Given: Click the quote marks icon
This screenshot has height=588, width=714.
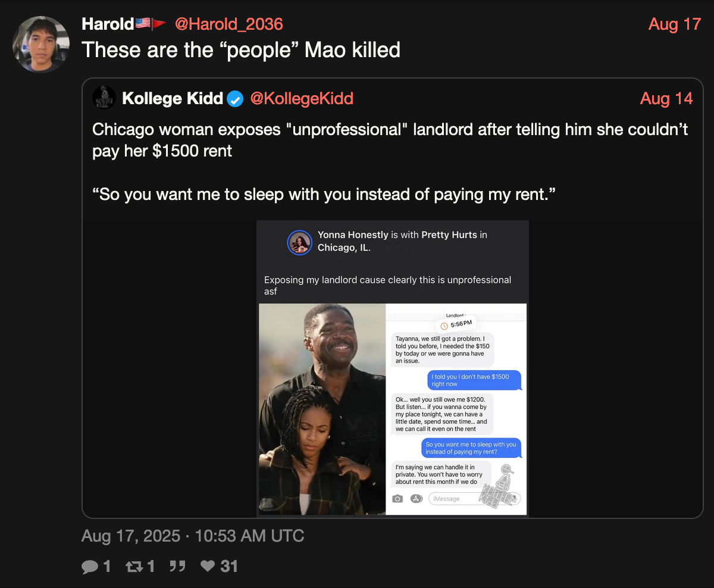Looking at the screenshot, I should point(177,567).
